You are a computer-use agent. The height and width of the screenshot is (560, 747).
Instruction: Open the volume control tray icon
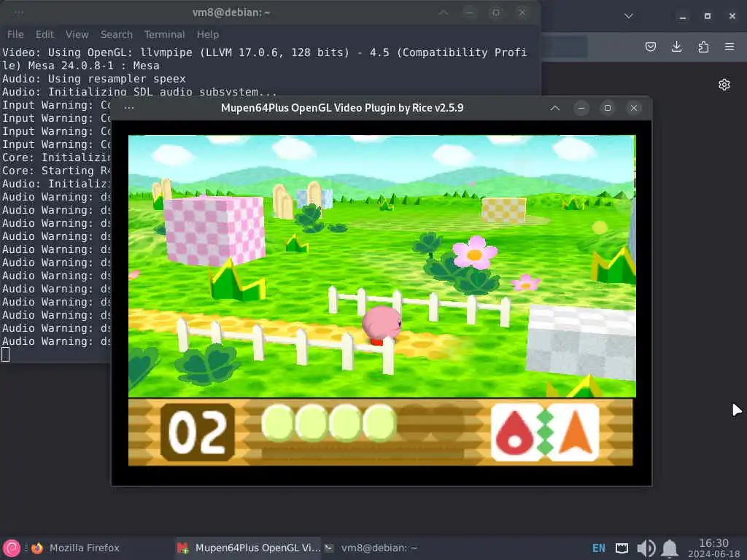[x=646, y=548]
